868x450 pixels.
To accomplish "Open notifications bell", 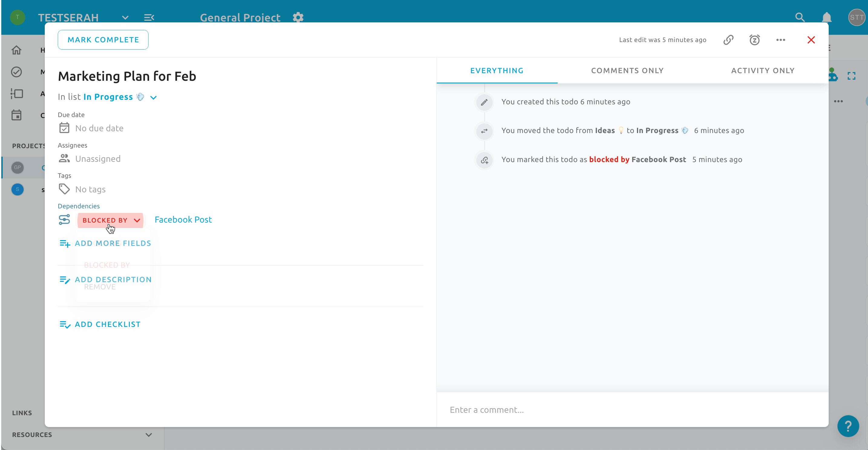I will 826,17.
